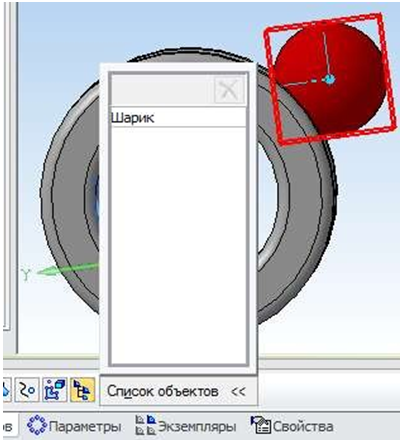Click the empty area of the object list
Viewport: 404px width, 442px height.
click(179, 245)
